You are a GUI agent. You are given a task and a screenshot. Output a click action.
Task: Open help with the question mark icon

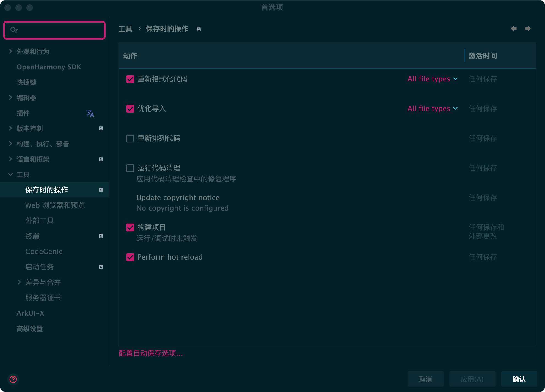[x=13, y=379]
